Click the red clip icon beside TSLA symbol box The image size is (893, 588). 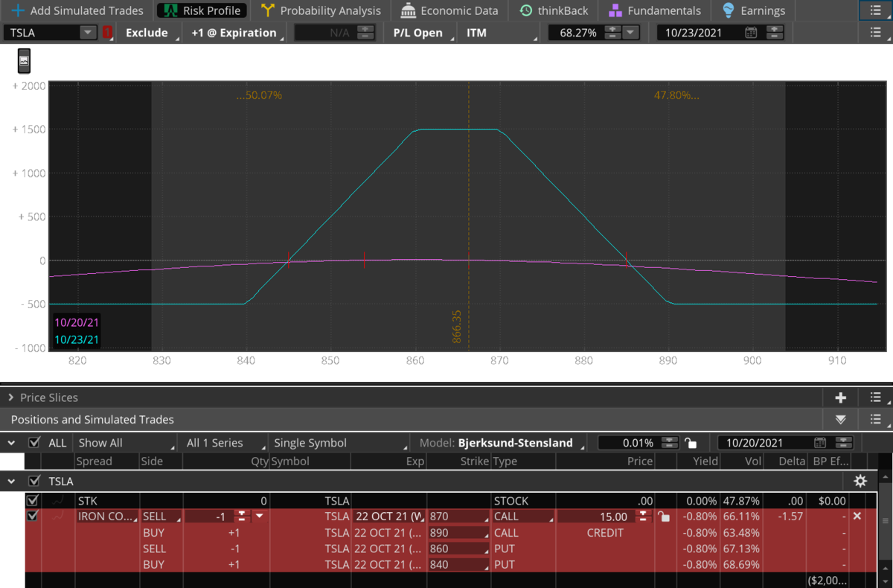[x=107, y=33]
